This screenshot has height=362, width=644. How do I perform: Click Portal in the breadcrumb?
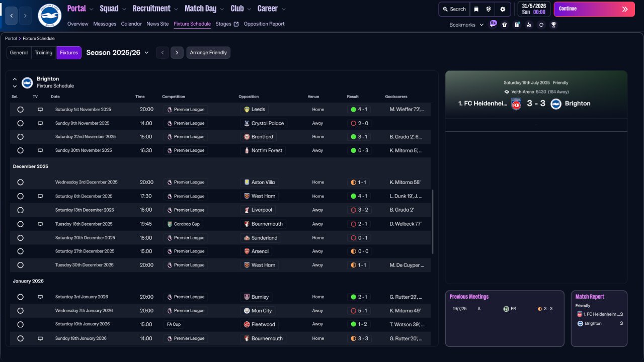[11, 38]
